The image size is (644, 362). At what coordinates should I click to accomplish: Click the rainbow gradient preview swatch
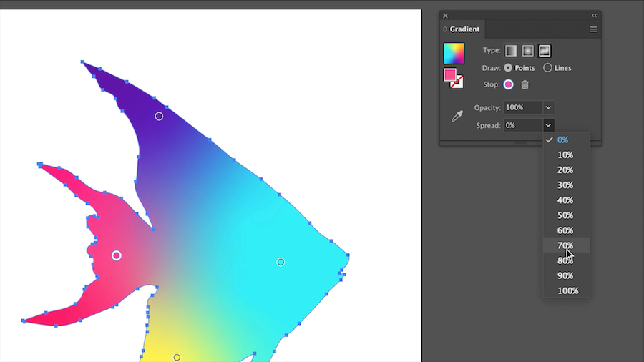454,54
